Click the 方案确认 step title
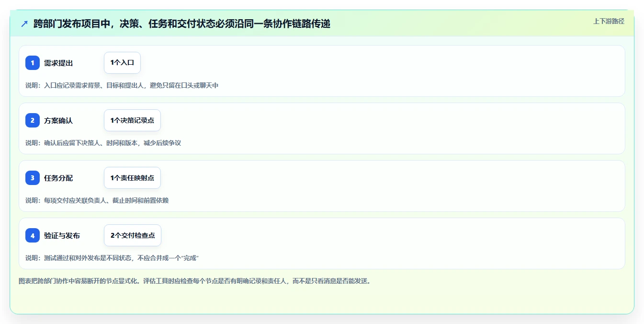The height and width of the screenshot is (324, 644). pyautogui.click(x=58, y=120)
